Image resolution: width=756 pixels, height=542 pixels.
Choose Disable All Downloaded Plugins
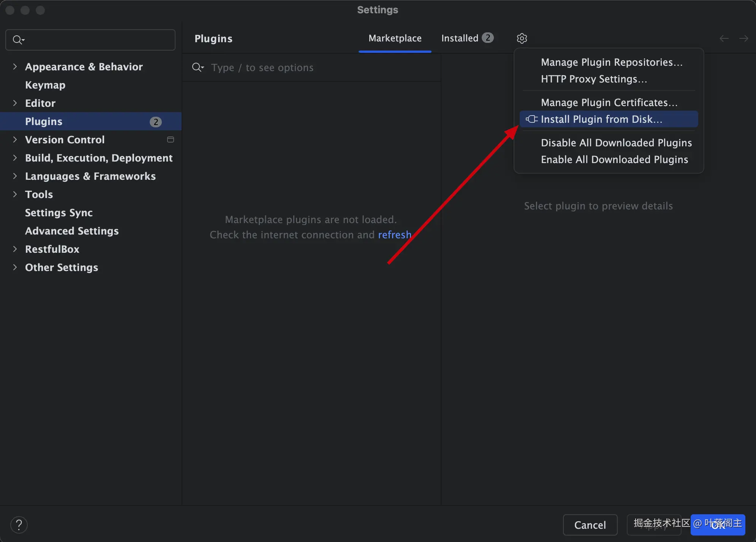tap(616, 143)
